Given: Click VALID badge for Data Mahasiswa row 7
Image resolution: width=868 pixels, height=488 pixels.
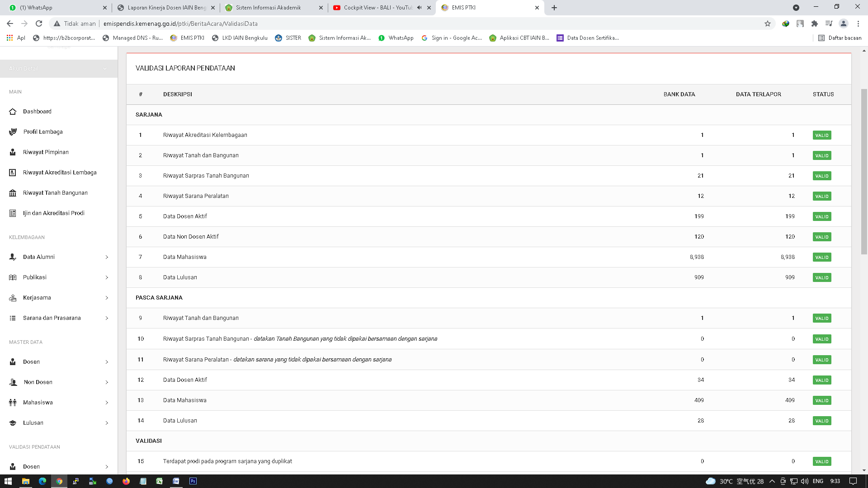Looking at the screenshot, I should [x=821, y=257].
